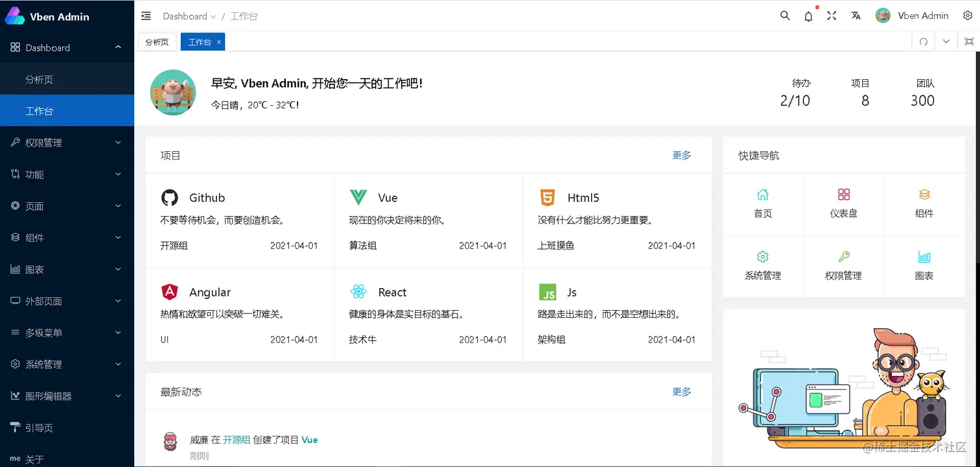980x467 pixels.
Task: Click the Vue project logo icon
Action: 358,197
